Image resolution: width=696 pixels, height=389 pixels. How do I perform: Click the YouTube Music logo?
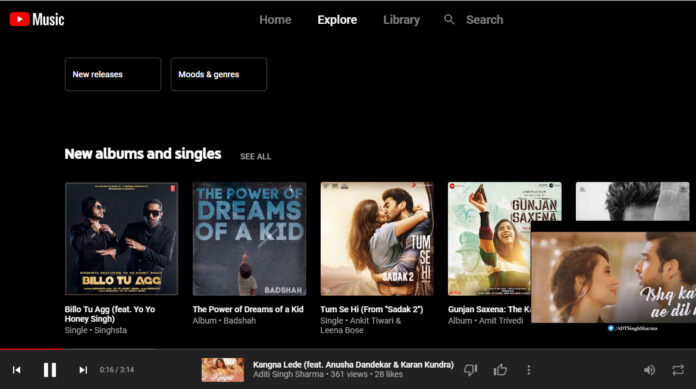[x=37, y=20]
